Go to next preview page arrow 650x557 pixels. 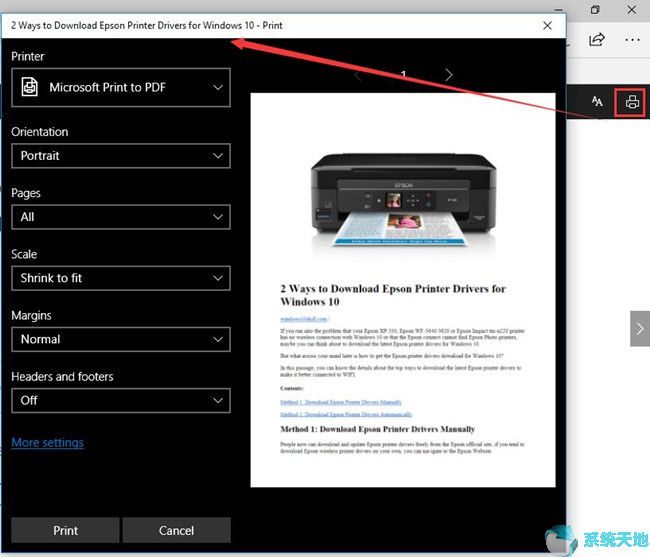click(x=449, y=75)
